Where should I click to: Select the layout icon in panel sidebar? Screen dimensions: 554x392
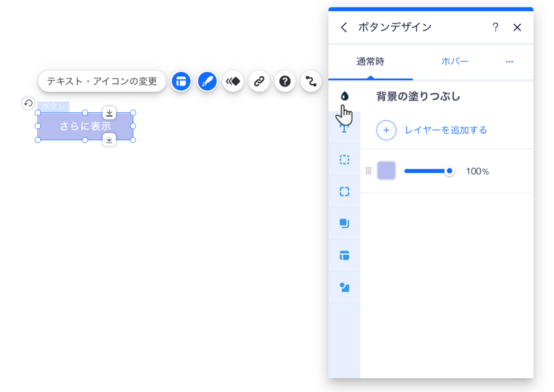[344, 255]
